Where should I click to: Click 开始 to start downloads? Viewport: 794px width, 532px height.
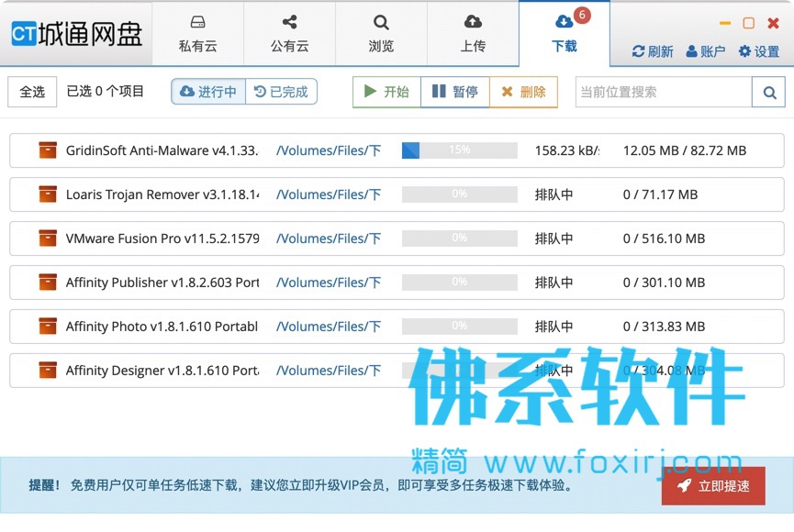pyautogui.click(x=386, y=92)
